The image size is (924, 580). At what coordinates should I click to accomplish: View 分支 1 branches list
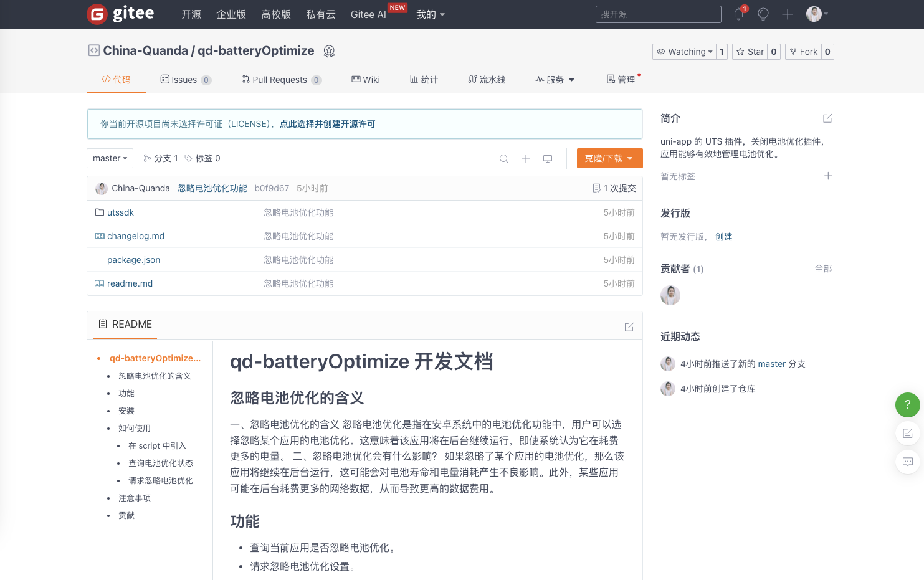tap(161, 158)
